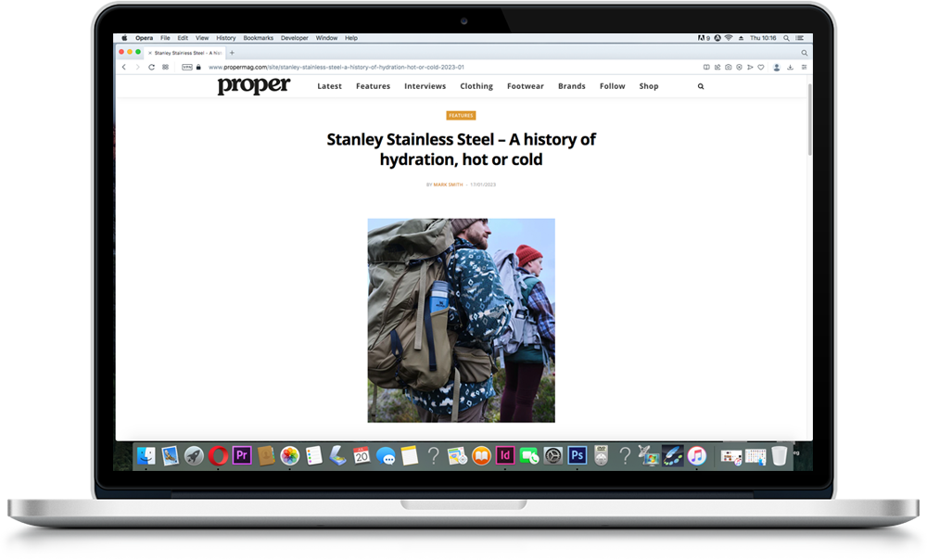The image size is (927, 560).
Task: Open the Follow nav link
Action: click(612, 86)
